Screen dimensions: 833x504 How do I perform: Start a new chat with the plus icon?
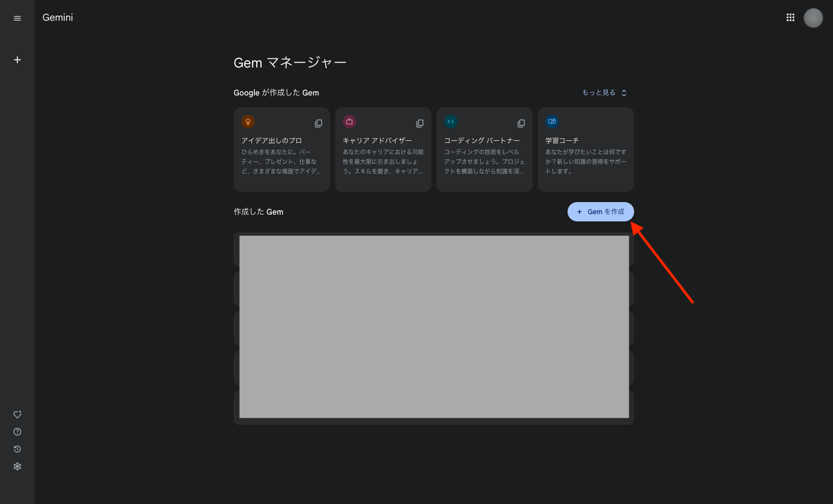(x=17, y=60)
